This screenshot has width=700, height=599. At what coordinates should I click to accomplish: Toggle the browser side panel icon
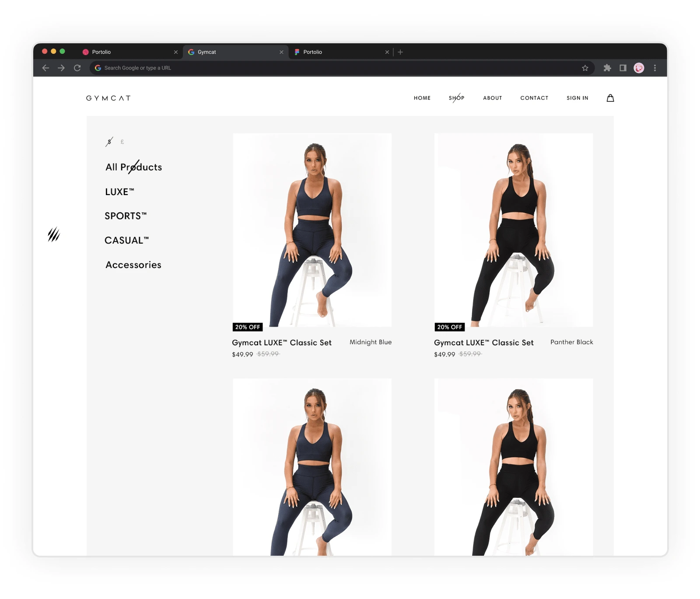623,68
